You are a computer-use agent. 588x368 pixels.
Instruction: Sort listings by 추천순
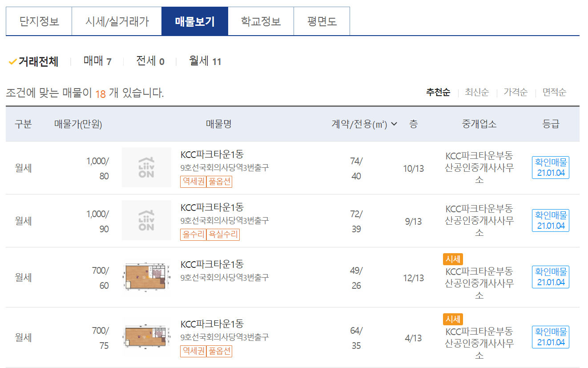coord(438,93)
